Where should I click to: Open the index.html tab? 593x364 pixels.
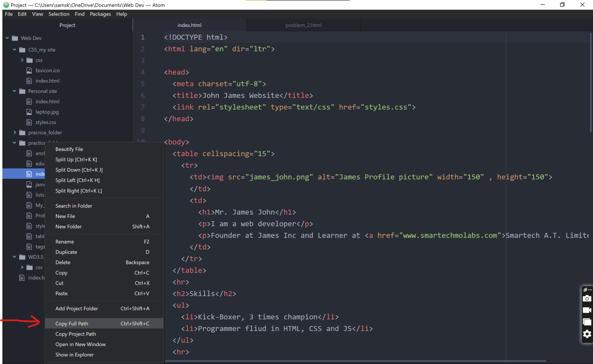[x=190, y=25]
